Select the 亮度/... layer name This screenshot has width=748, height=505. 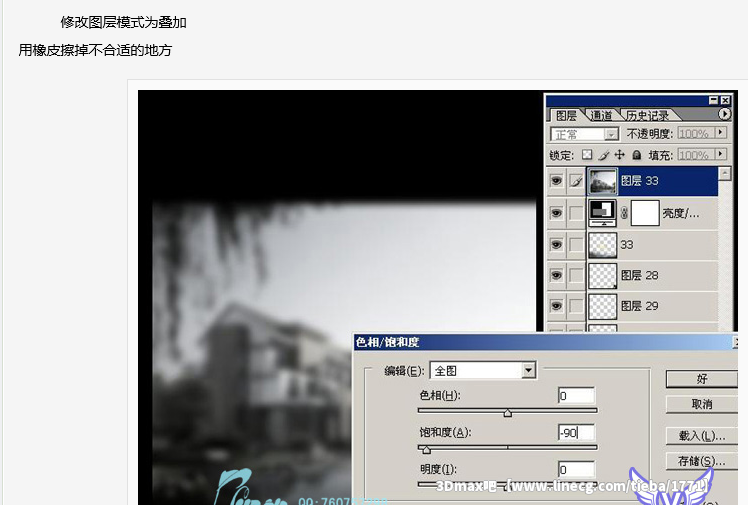click(x=680, y=213)
